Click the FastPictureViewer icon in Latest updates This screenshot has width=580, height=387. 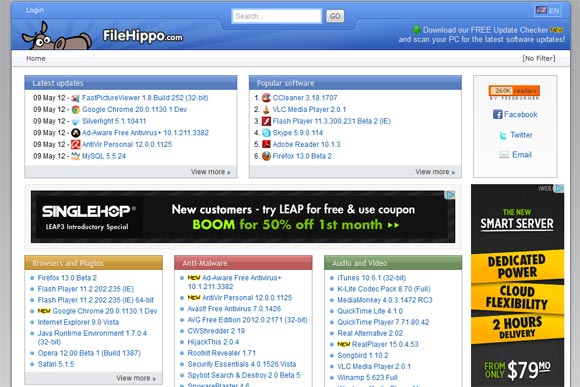point(75,98)
